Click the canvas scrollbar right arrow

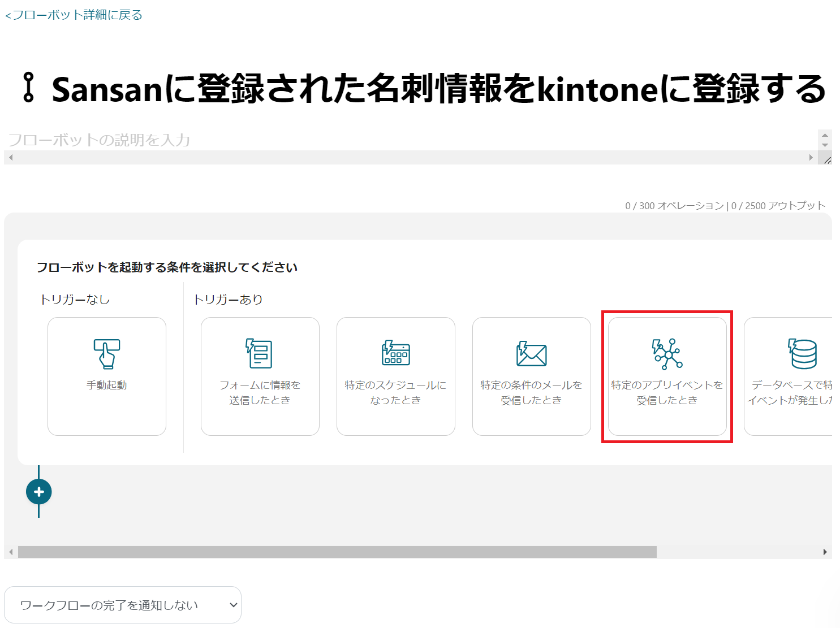tap(825, 552)
